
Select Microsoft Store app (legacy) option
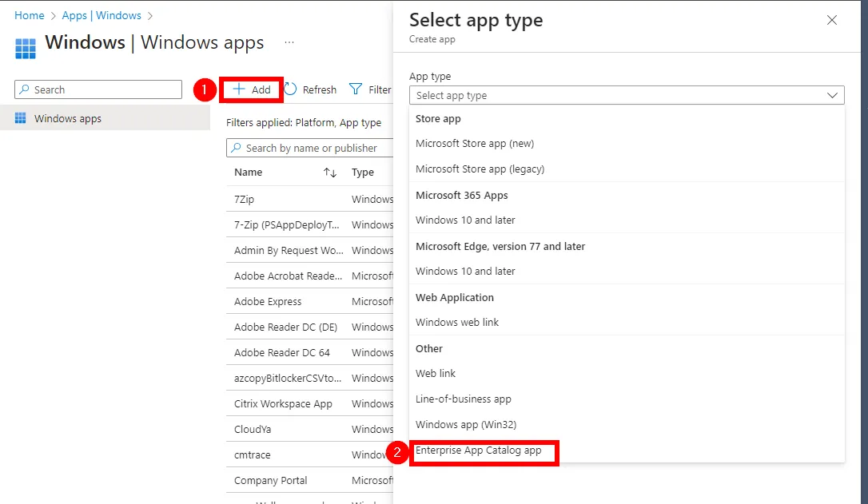coord(480,169)
